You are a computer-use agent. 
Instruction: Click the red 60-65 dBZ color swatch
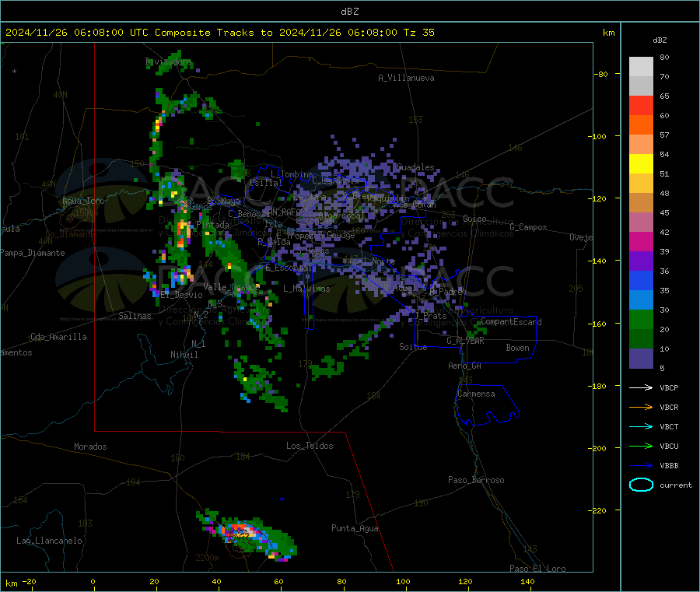[641, 105]
